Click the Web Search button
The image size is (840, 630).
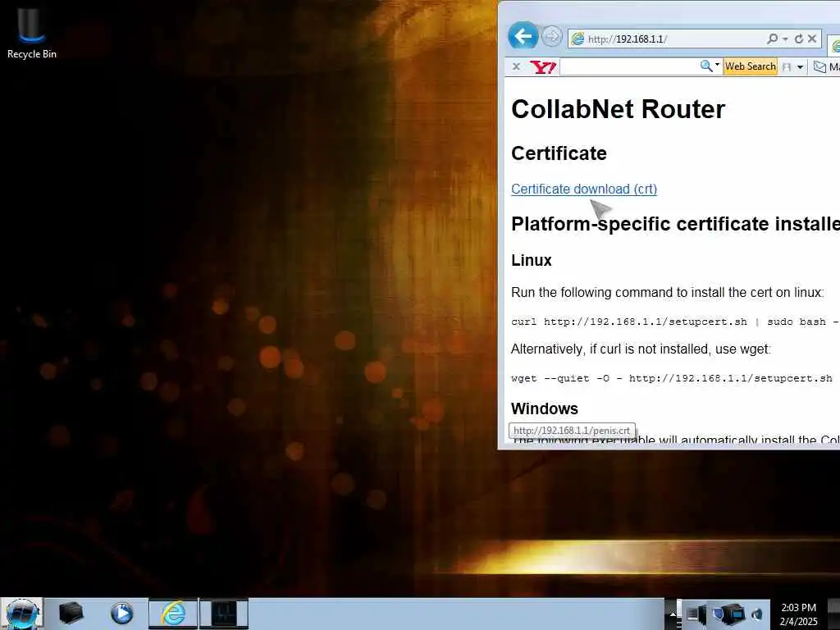click(750, 66)
